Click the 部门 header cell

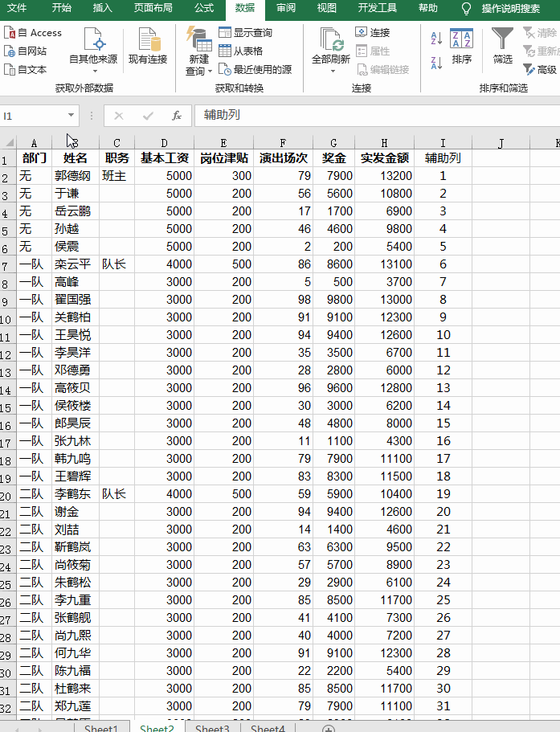(35, 158)
